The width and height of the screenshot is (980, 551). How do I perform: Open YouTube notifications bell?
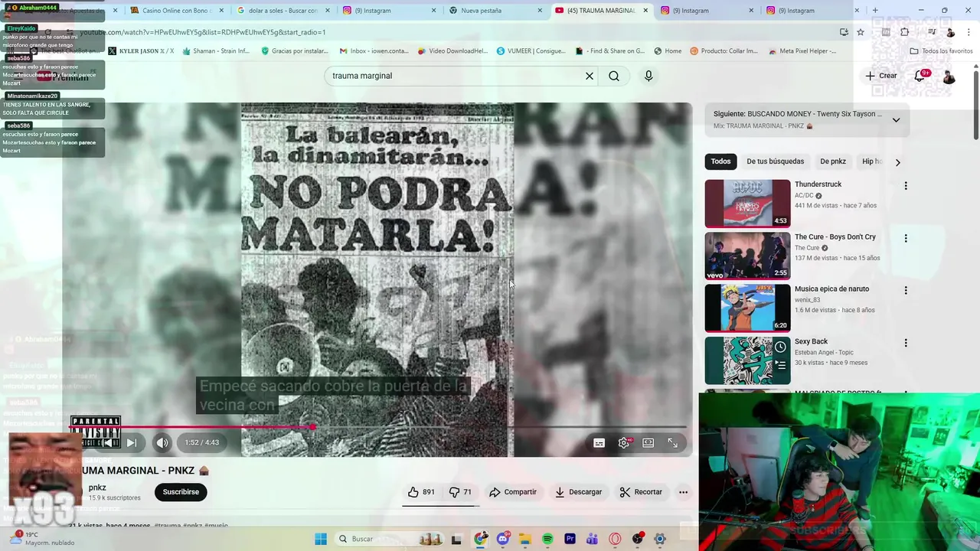(x=920, y=76)
